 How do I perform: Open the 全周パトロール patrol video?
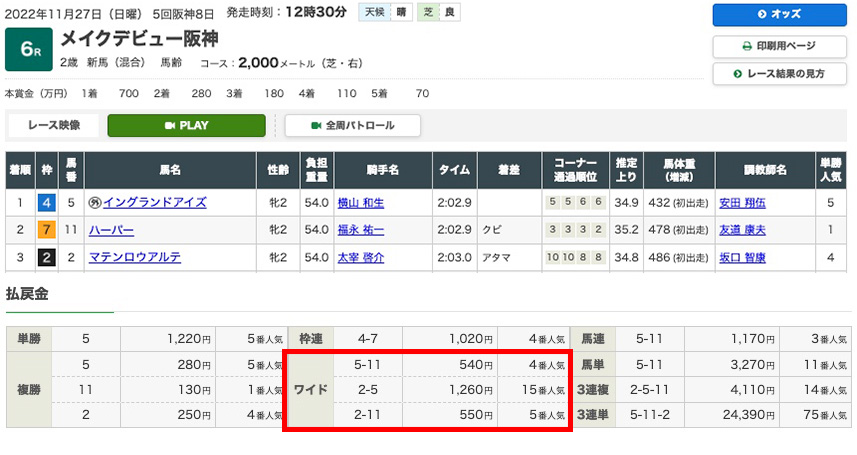pyautogui.click(x=353, y=126)
